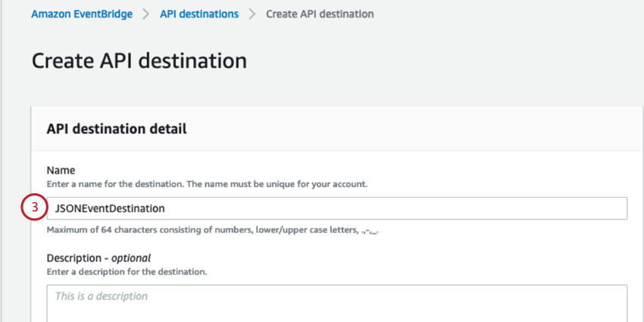Click the chevron after API destinations
Image resolution: width=644 pixels, height=322 pixels.
tap(252, 14)
